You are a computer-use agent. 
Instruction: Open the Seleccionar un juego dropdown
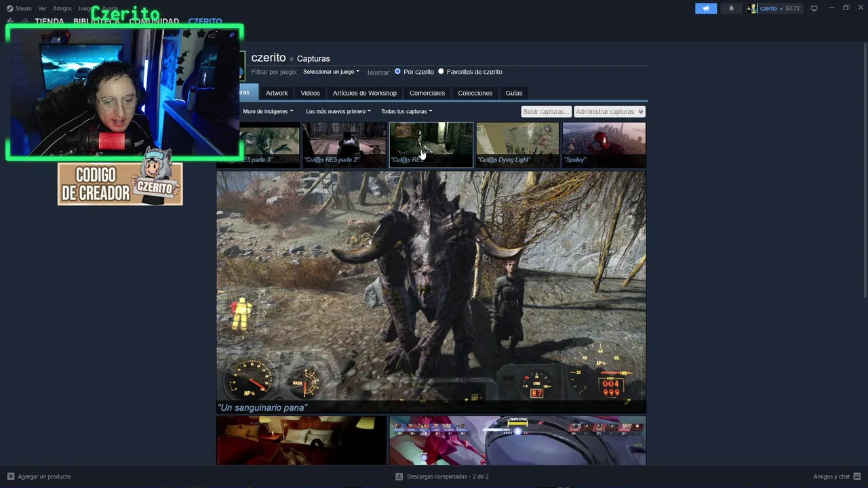coord(331,72)
